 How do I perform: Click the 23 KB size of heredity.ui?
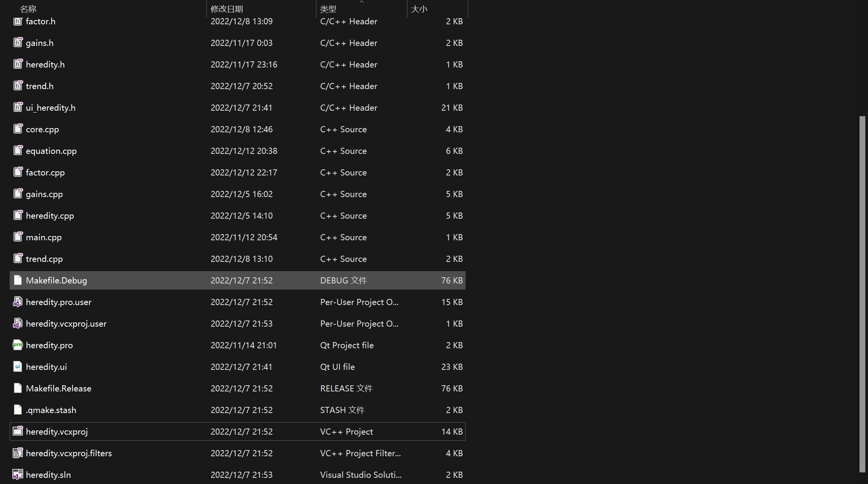(x=452, y=367)
